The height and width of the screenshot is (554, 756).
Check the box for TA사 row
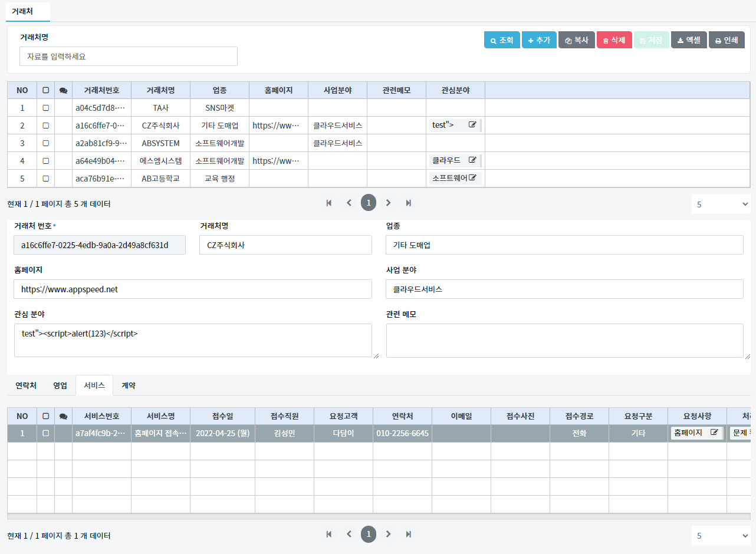point(45,108)
